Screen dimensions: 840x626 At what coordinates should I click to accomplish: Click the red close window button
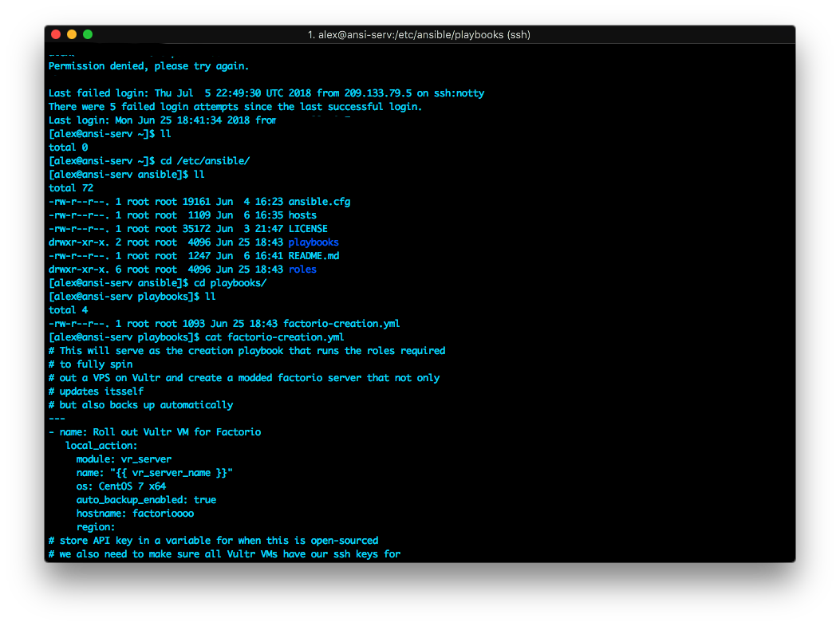point(56,35)
